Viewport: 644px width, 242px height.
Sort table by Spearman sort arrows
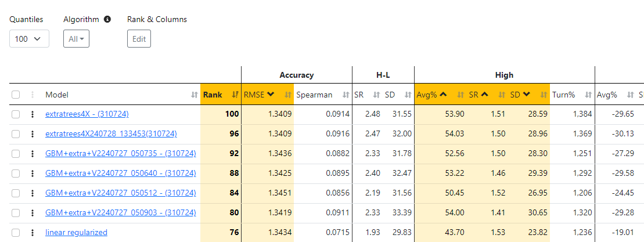[x=346, y=95]
